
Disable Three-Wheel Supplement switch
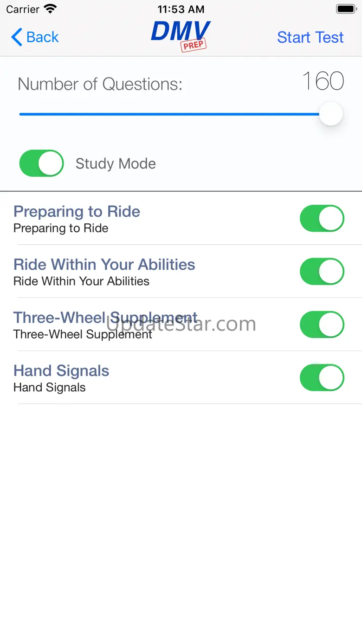[x=322, y=325]
